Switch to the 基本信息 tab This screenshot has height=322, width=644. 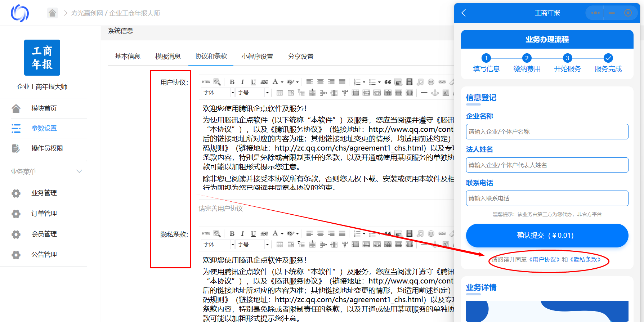[x=128, y=57]
